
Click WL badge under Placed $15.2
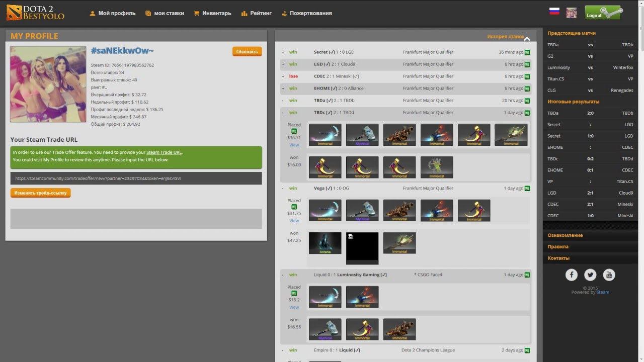294,294
